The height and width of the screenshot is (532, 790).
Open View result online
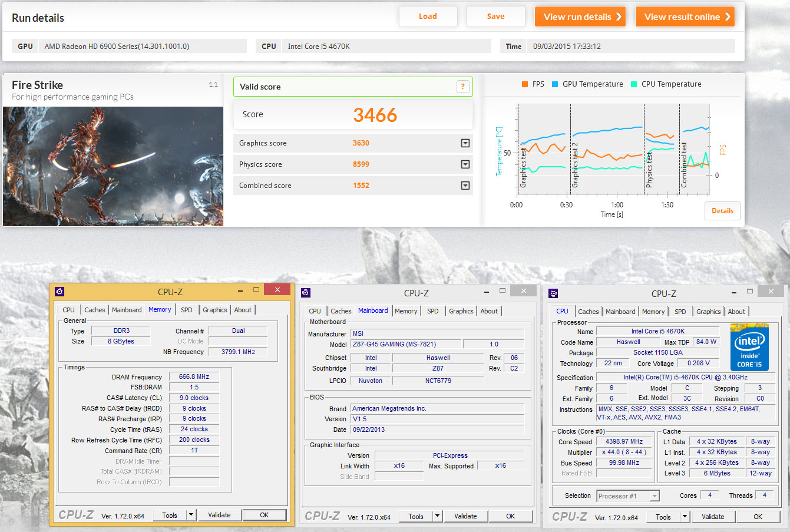tap(685, 16)
